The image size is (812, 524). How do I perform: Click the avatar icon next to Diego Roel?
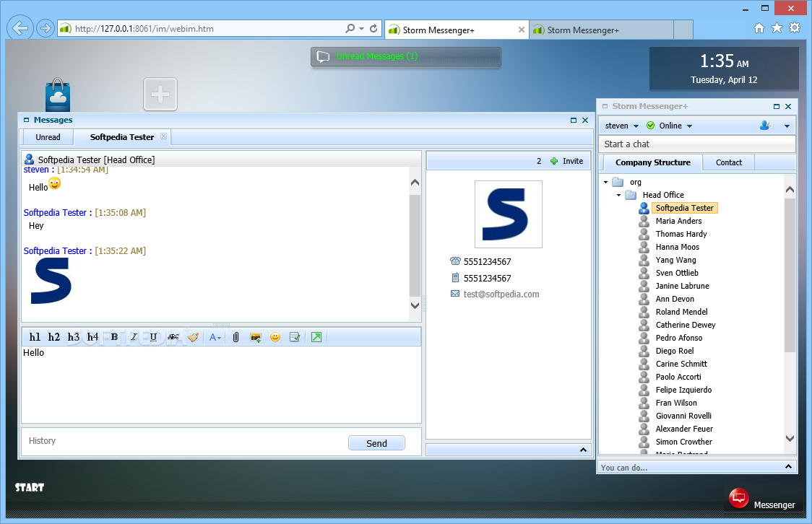click(644, 351)
